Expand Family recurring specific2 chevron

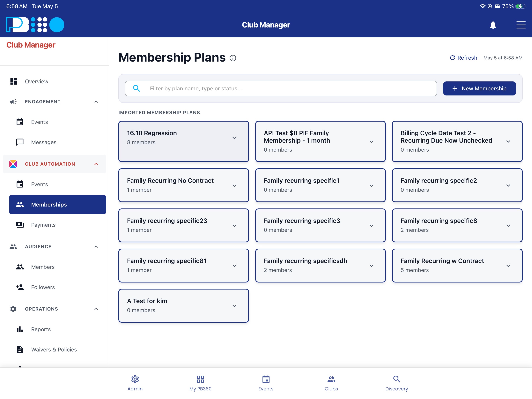pos(508,185)
